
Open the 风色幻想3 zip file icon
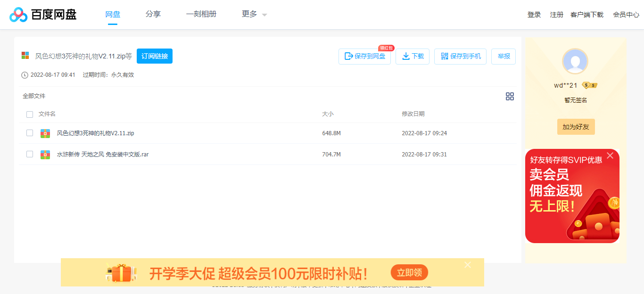(45, 133)
